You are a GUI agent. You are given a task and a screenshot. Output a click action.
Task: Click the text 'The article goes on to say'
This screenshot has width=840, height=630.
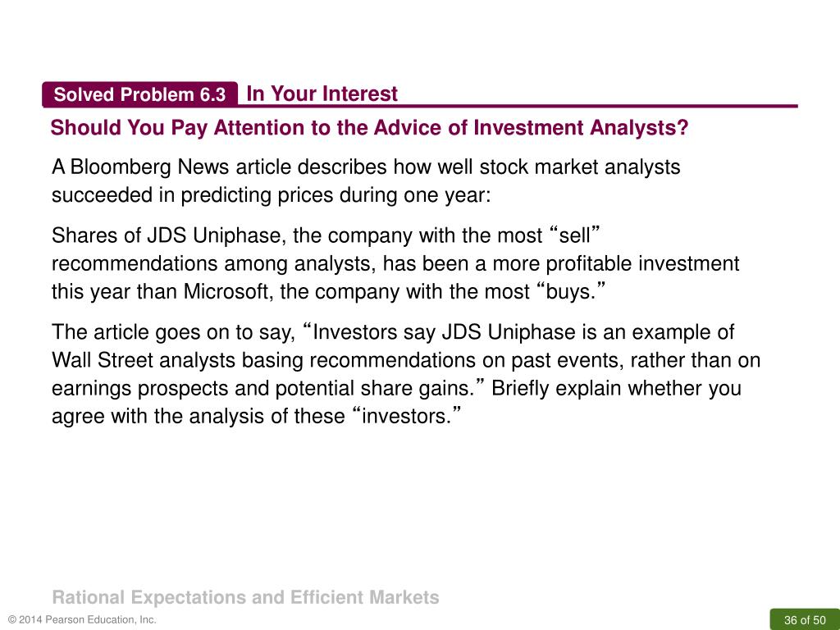[174, 333]
